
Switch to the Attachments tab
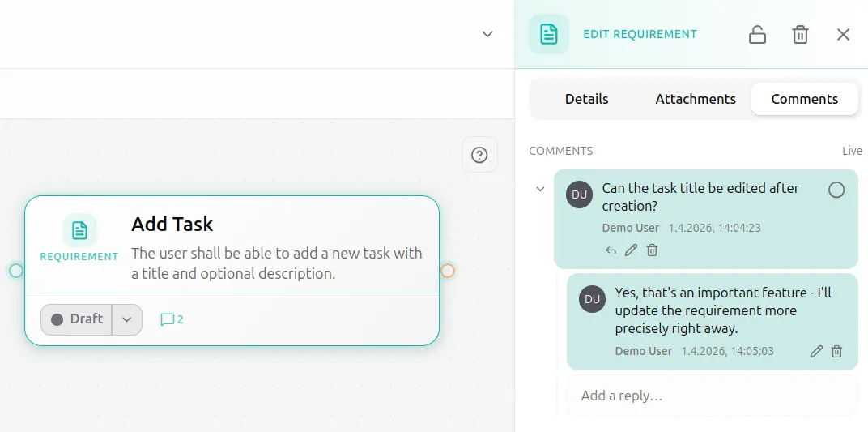point(696,99)
